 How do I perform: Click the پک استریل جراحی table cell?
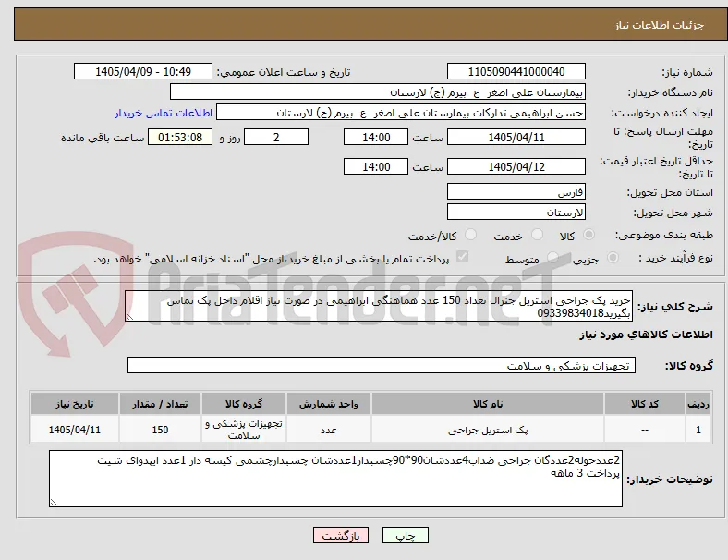[x=488, y=430]
